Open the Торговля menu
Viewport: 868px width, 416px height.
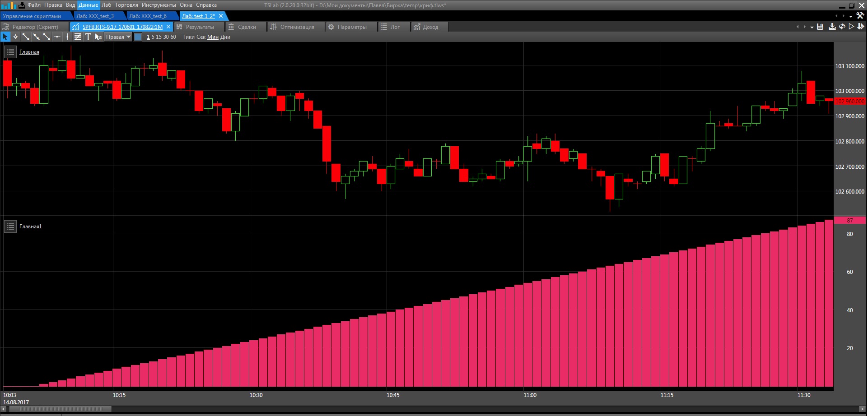click(126, 5)
